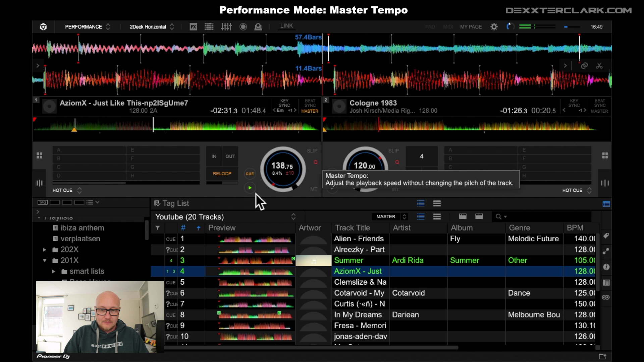Screen dimensions: 644x362
Task: Open settings gear icon
Action: click(x=494, y=27)
